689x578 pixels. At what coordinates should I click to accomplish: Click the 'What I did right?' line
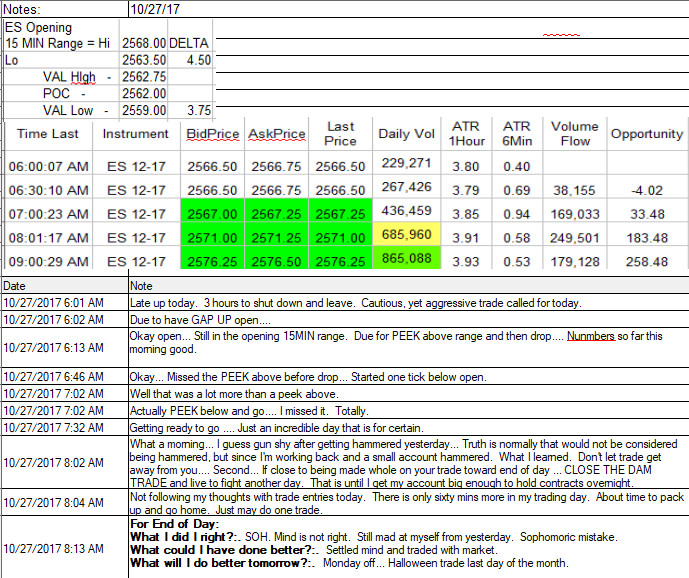point(374,537)
